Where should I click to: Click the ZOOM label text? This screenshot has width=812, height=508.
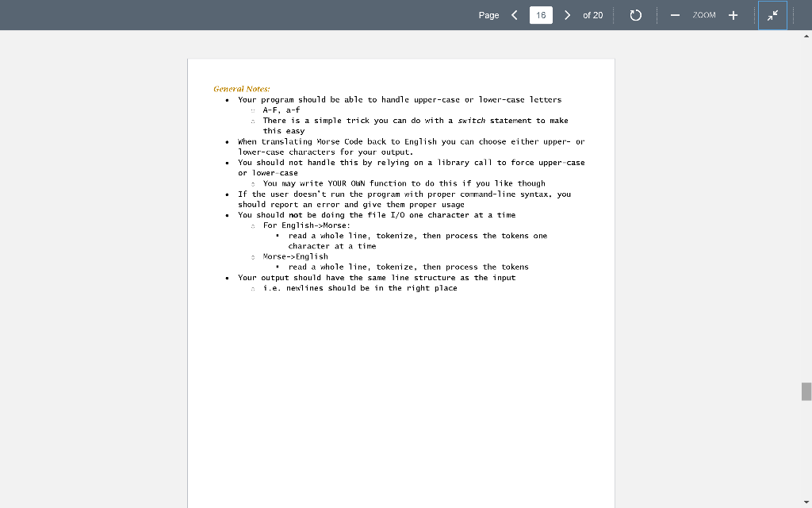point(704,14)
